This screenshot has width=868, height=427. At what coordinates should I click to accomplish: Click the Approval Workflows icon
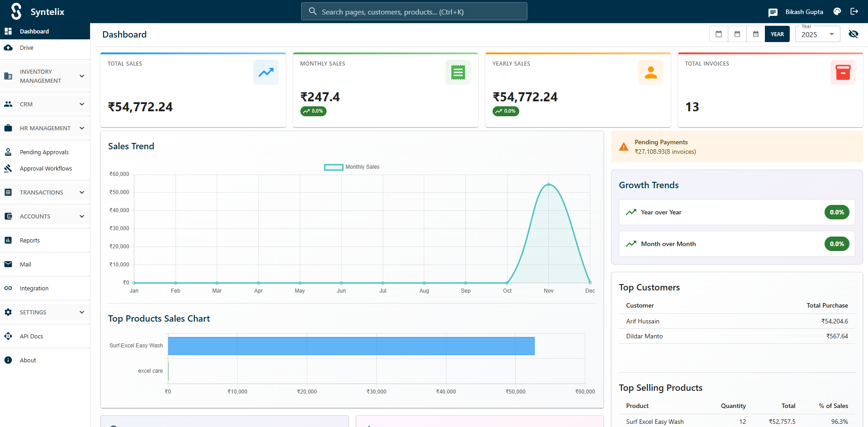pos(8,168)
